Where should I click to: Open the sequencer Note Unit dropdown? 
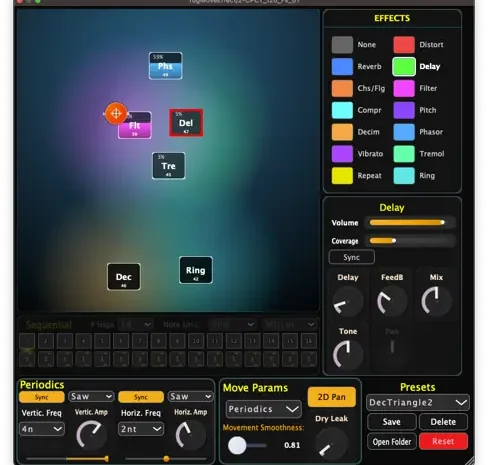tap(231, 324)
